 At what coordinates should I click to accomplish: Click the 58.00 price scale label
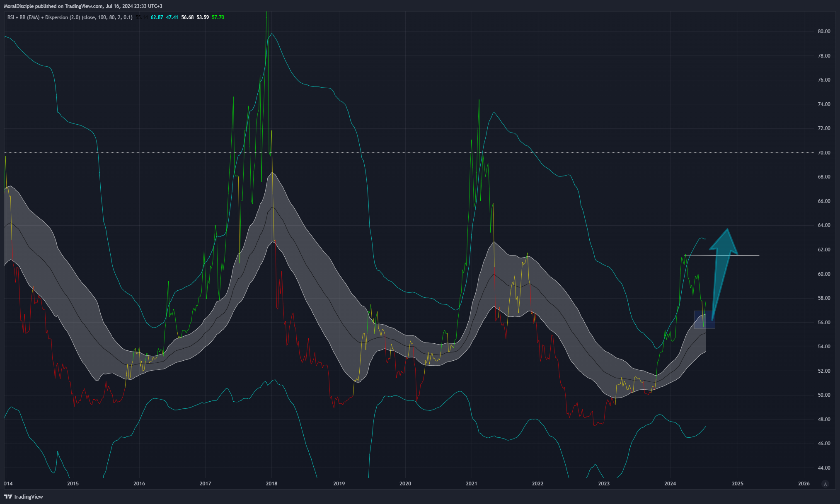pyautogui.click(x=824, y=298)
